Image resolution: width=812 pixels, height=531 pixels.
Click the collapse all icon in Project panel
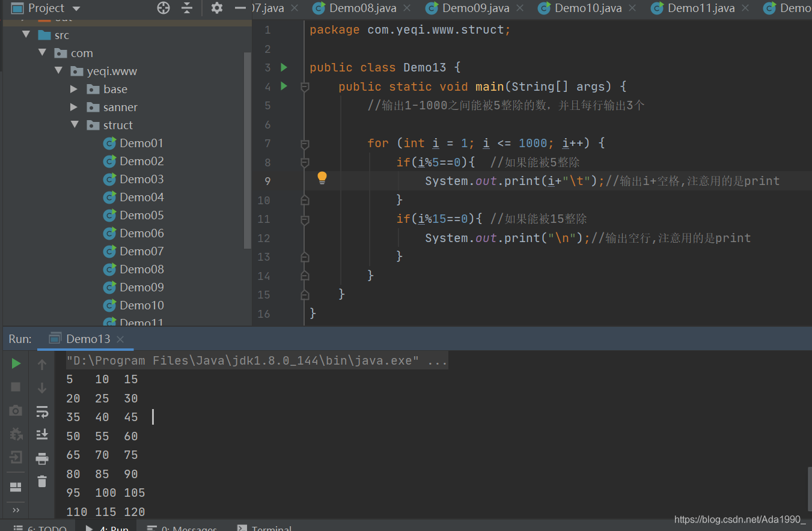[187, 8]
